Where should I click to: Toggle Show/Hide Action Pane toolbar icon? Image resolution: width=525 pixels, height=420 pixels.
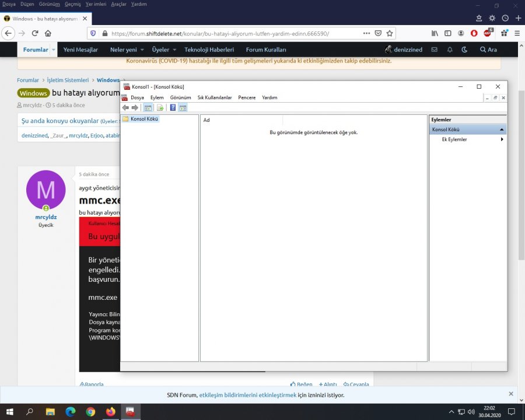(x=183, y=107)
